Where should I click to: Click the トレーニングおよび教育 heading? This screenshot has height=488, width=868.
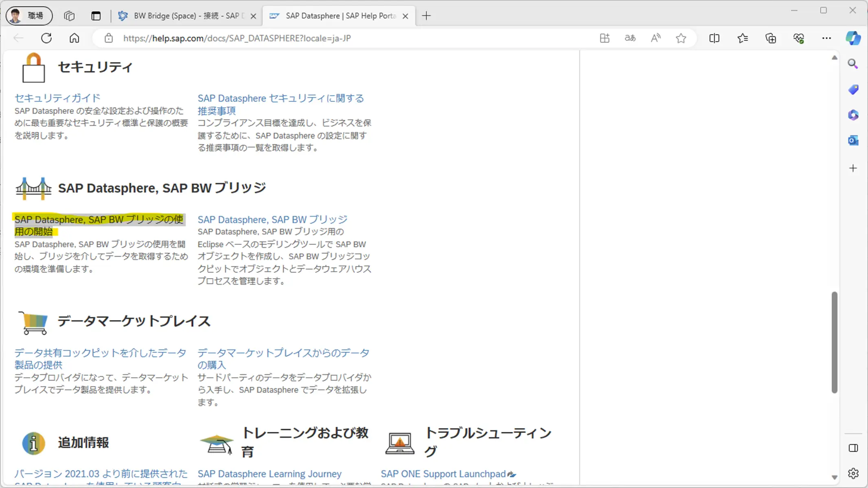click(x=305, y=442)
